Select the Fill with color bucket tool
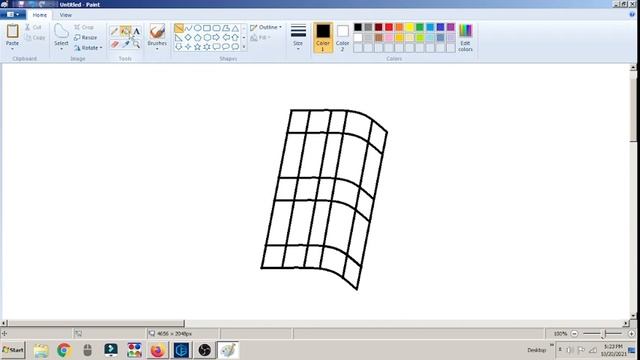The width and height of the screenshot is (640, 360). pos(125,31)
